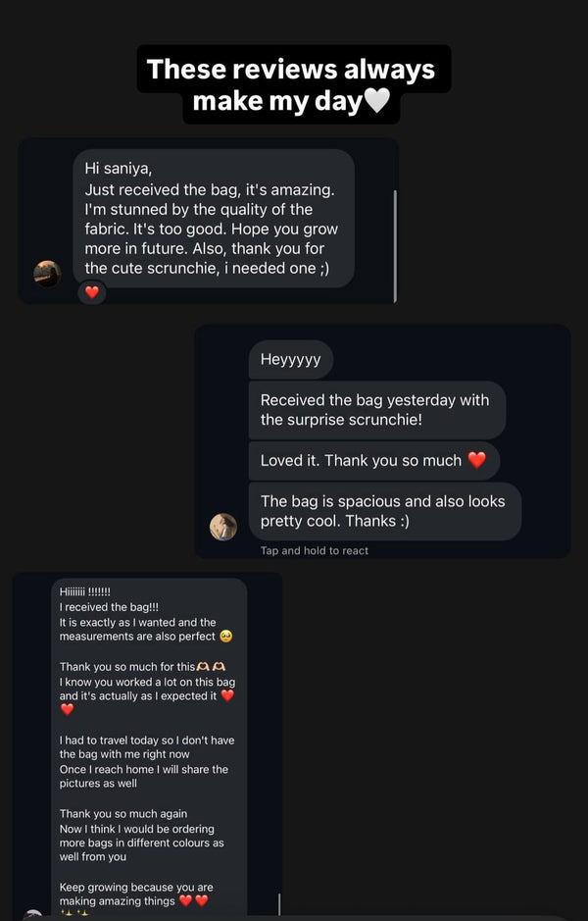Viewport: 588px width, 921px height.
Task: Click the heart hands emojis after 'for this'
Action: pos(212,667)
